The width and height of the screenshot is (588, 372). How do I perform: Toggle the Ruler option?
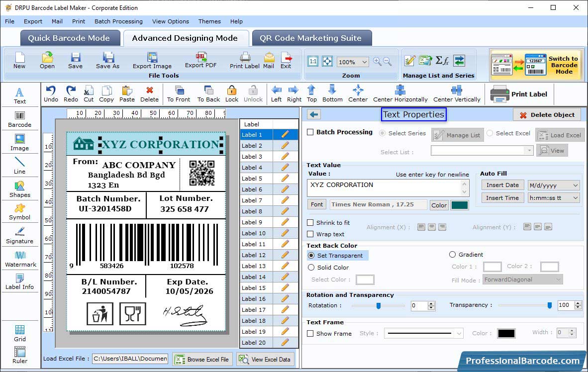point(19,355)
